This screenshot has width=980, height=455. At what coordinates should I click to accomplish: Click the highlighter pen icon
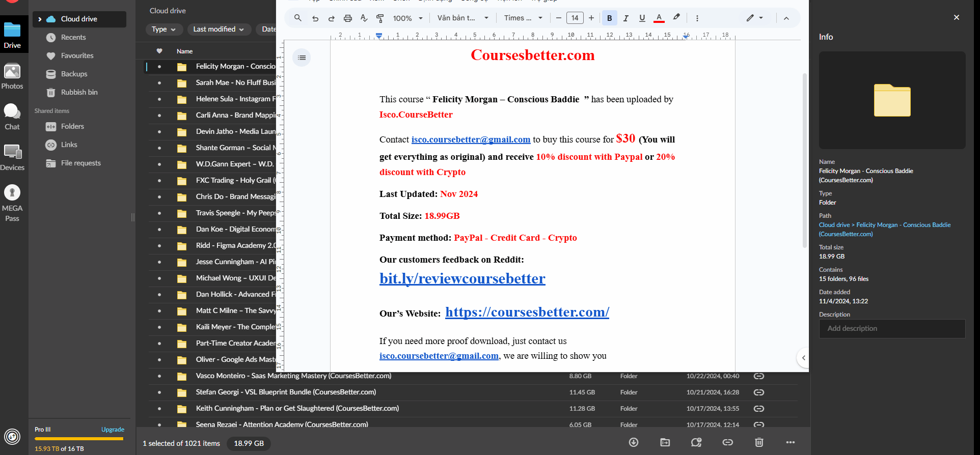(676, 17)
